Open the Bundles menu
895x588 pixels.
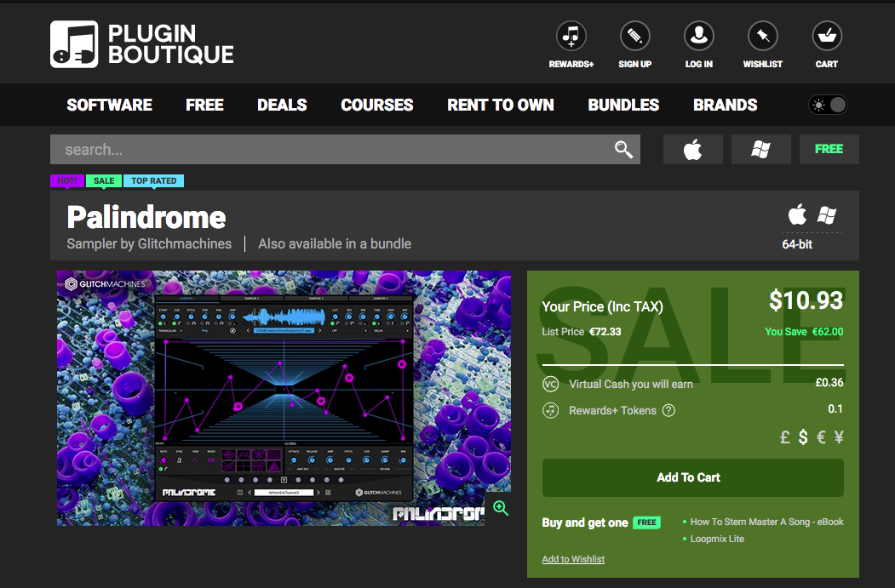click(623, 105)
